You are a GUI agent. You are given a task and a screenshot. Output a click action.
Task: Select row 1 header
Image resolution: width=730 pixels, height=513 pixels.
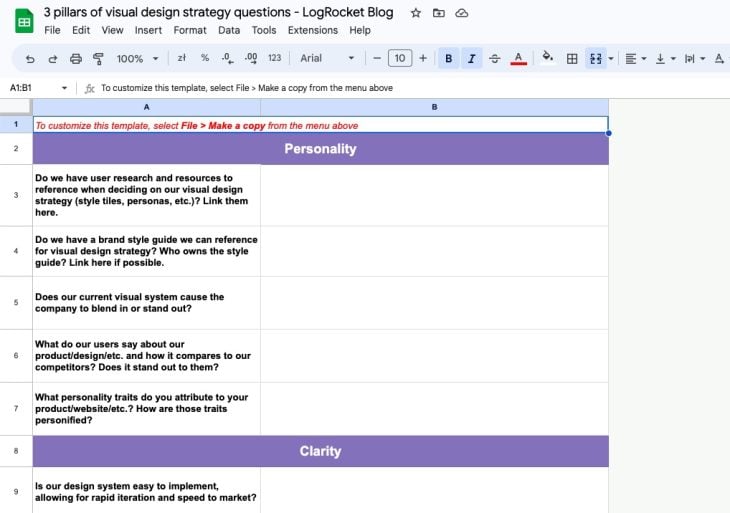(16, 124)
